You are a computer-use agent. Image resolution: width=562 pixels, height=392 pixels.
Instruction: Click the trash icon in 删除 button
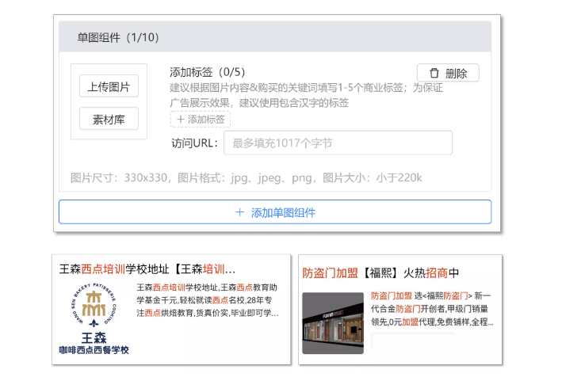tap(434, 73)
